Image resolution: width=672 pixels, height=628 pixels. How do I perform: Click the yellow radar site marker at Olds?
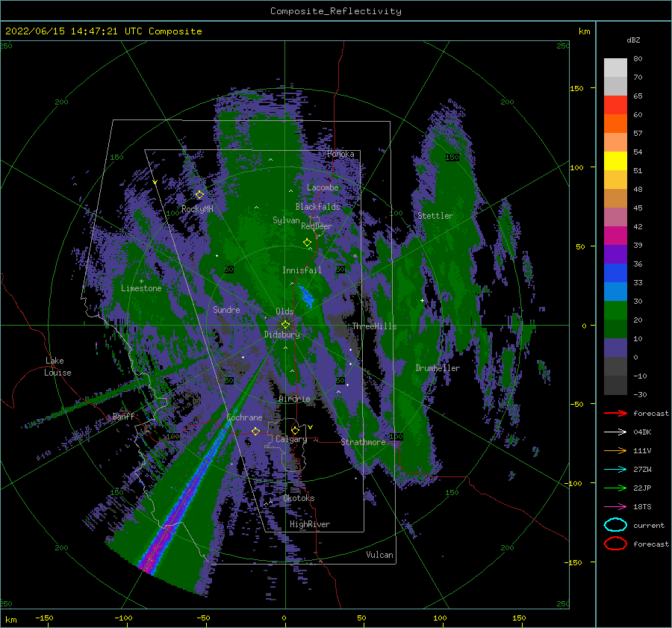click(285, 325)
